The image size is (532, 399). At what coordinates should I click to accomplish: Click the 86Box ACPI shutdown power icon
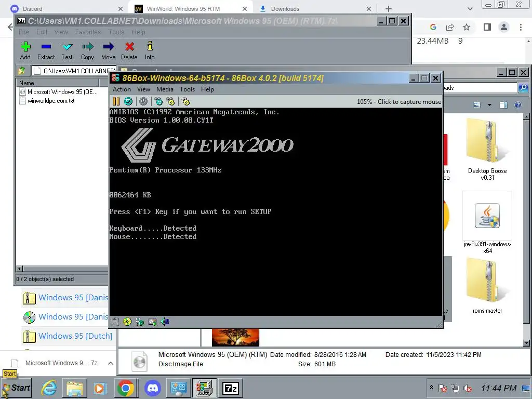[x=143, y=101]
